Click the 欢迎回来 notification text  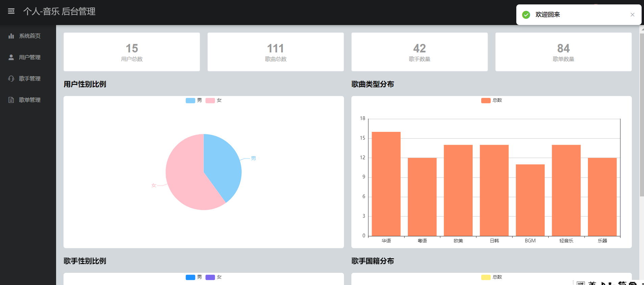548,15
